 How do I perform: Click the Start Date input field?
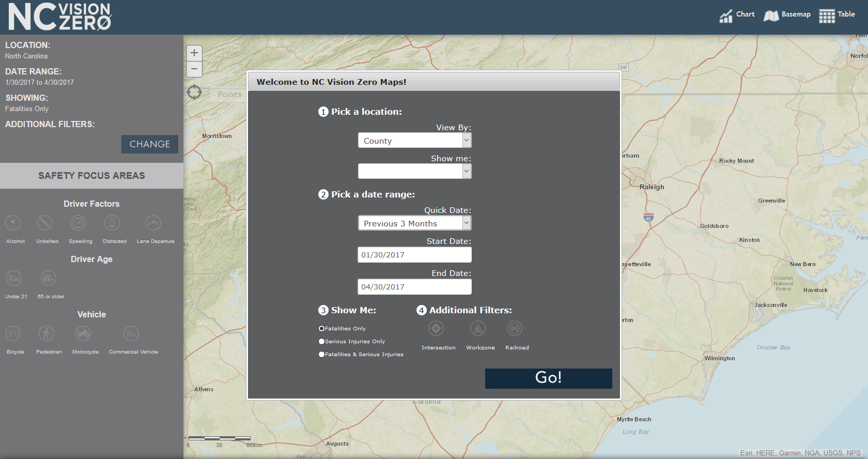pos(414,255)
